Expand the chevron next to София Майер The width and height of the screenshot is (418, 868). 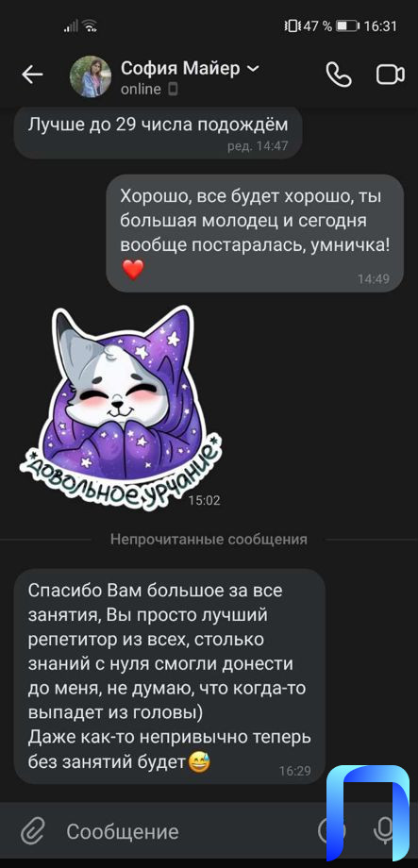pyautogui.click(x=252, y=68)
